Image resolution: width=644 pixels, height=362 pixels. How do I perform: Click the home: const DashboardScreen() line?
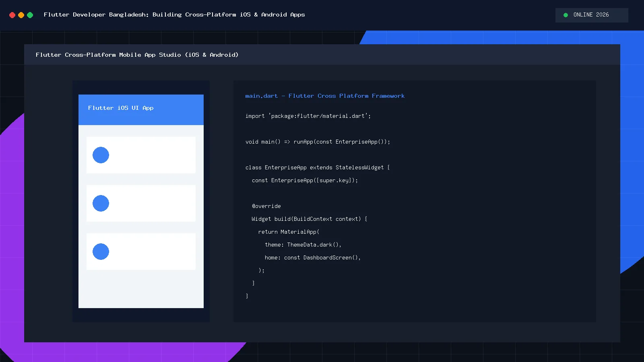(x=313, y=257)
